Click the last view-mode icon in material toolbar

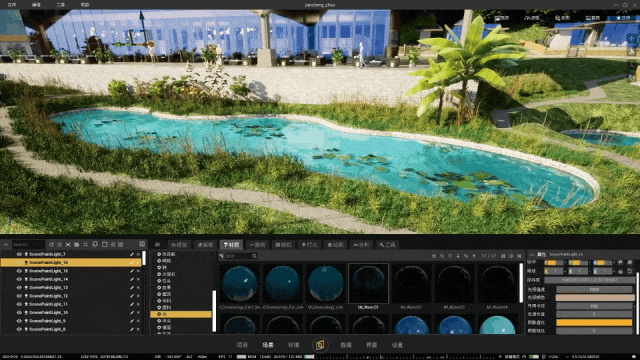pos(519,256)
